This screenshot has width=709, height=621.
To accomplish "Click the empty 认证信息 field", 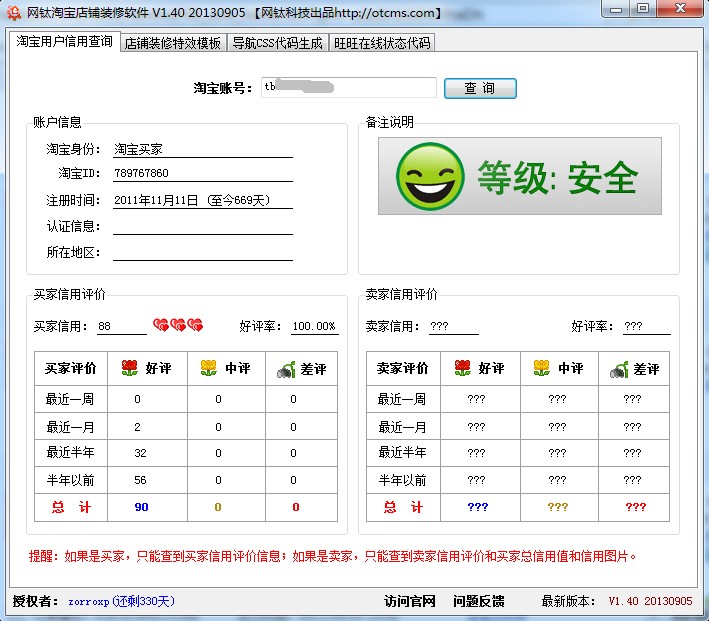I will [x=203, y=227].
